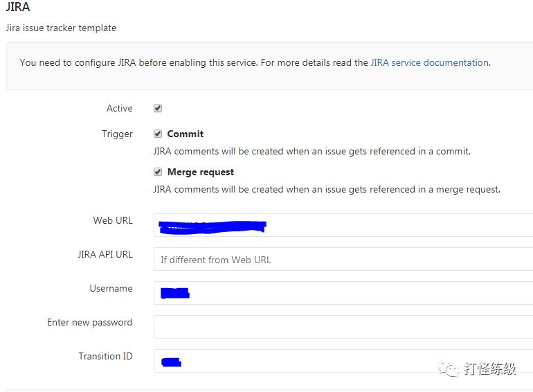Click the Trigger section label
533x392 pixels.
(117, 134)
